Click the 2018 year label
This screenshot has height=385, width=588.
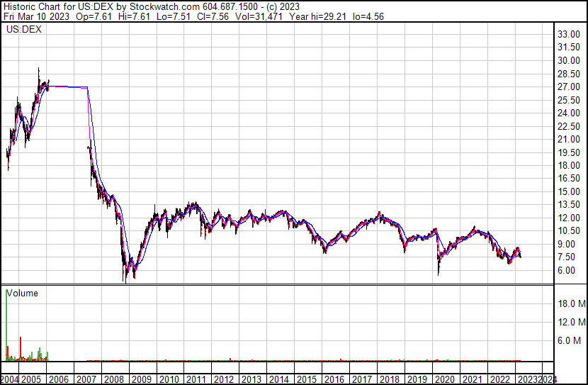(x=389, y=379)
